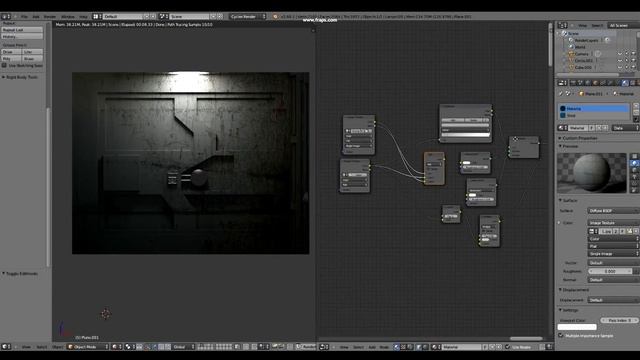
Task: Select the Scene item in outliner
Action: pos(573,33)
